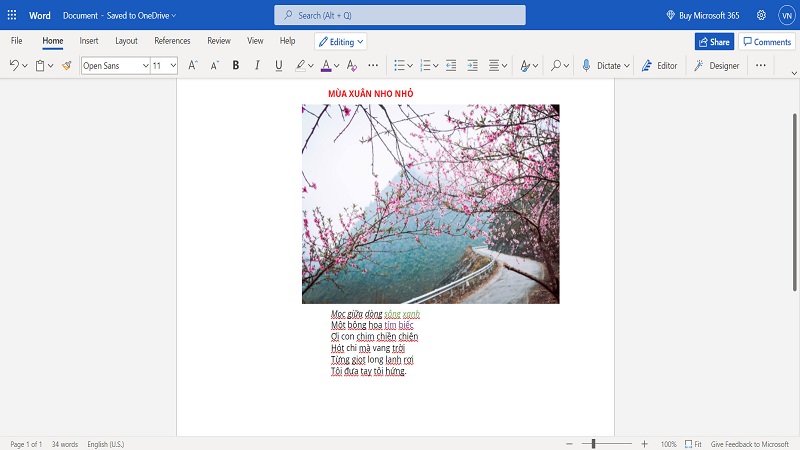Apply the font color letter A
Screen dimensions: 800x450
coord(326,65)
